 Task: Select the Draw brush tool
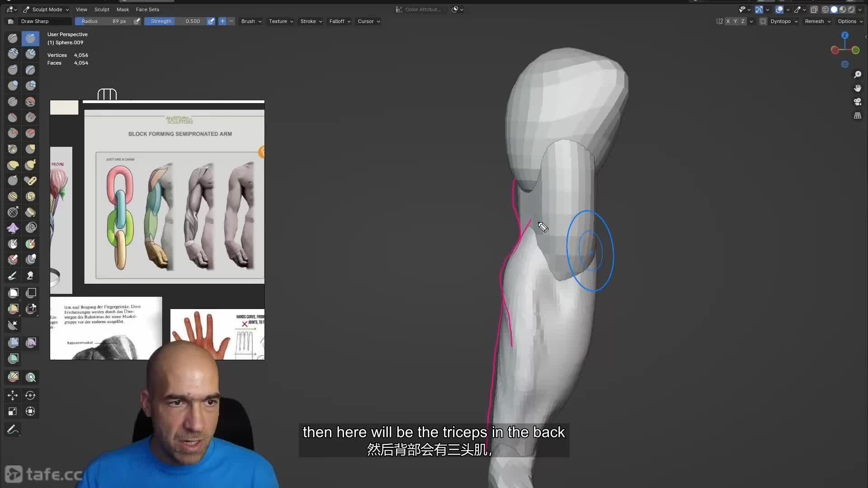coord(13,38)
